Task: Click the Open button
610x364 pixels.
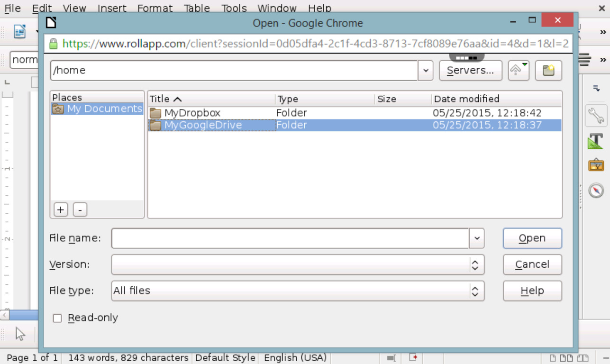Action: coord(532,238)
